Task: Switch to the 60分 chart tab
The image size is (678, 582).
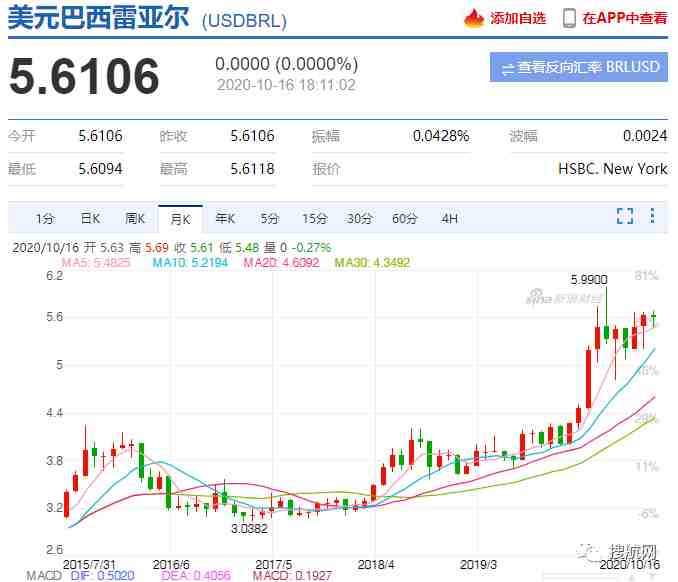Action: [x=404, y=219]
